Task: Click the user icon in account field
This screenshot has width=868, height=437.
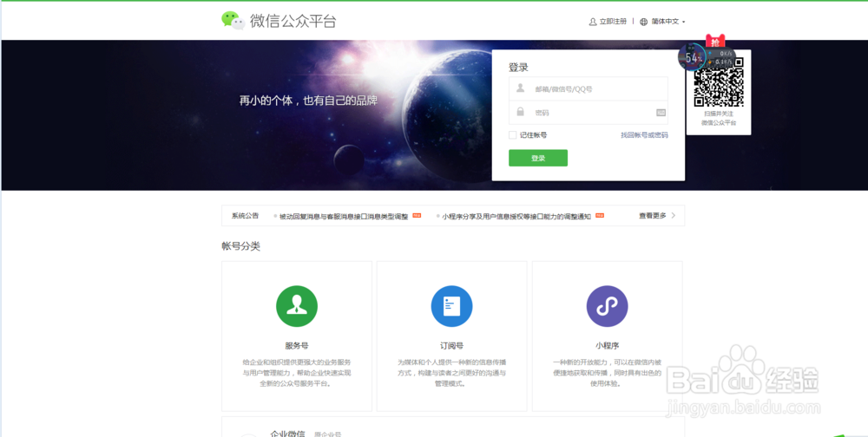Action: pyautogui.click(x=520, y=88)
